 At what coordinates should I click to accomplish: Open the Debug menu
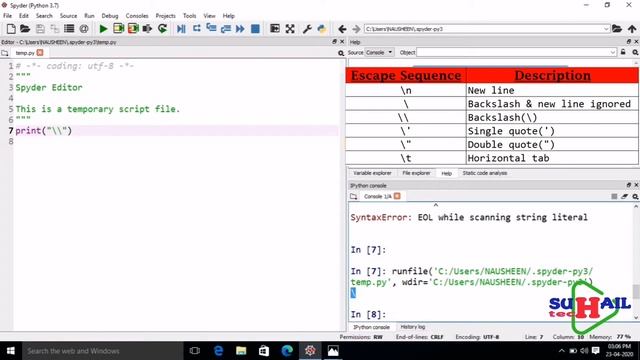point(109,16)
